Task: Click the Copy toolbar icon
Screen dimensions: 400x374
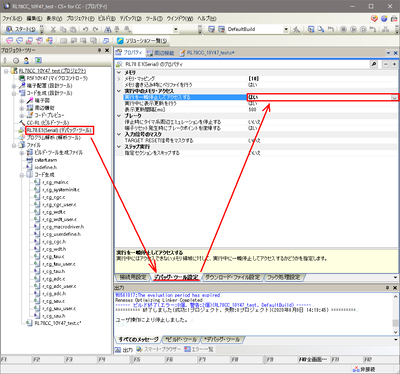Action: pos(63,30)
